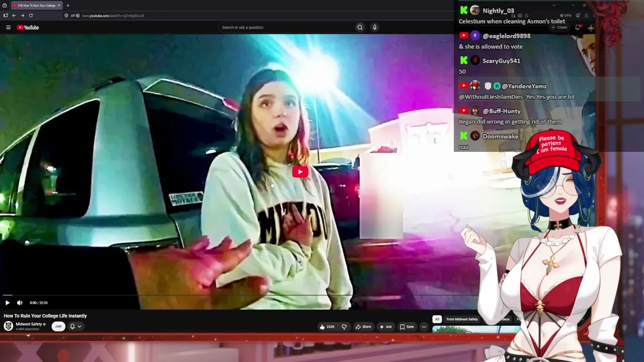Go back with the browser back arrow

(x=14, y=16)
